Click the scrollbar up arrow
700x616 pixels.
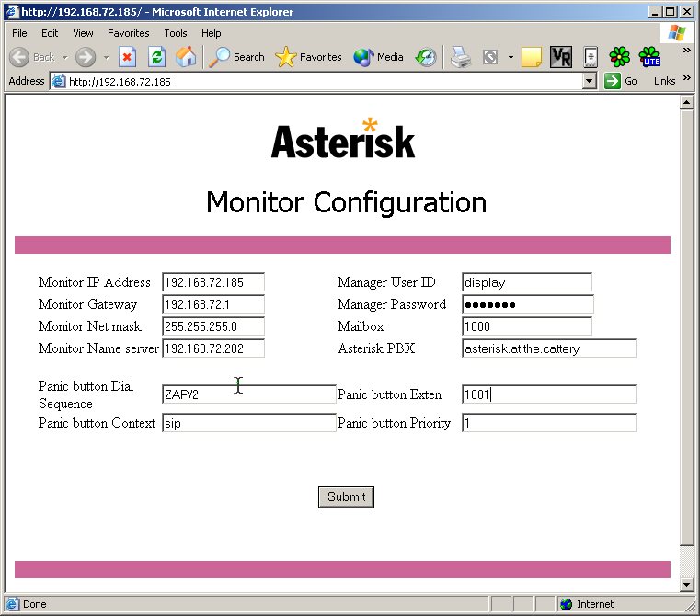point(686,103)
